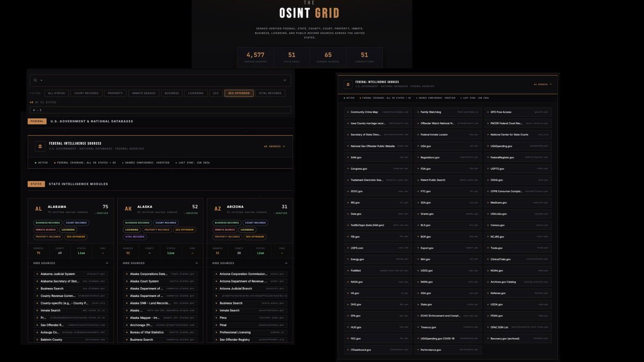The height and width of the screenshot is (362, 644).
Task: Click Arizona's county count 28
Action: [x=239, y=253]
